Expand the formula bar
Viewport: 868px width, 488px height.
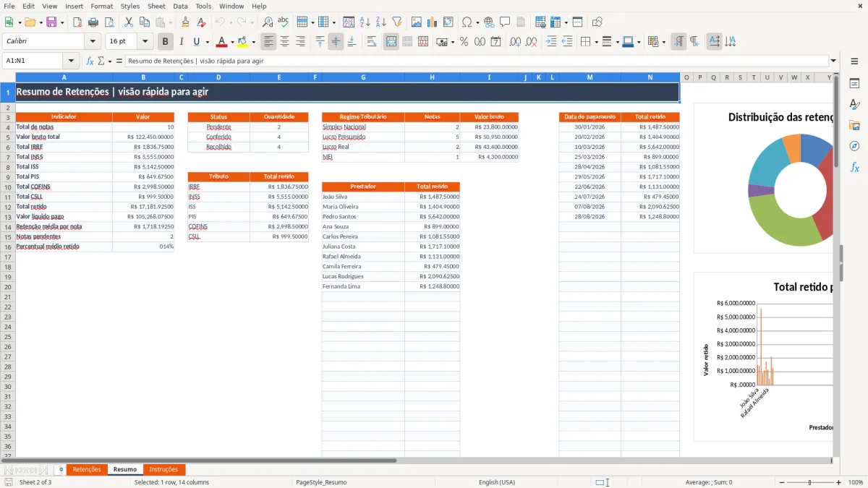point(833,61)
